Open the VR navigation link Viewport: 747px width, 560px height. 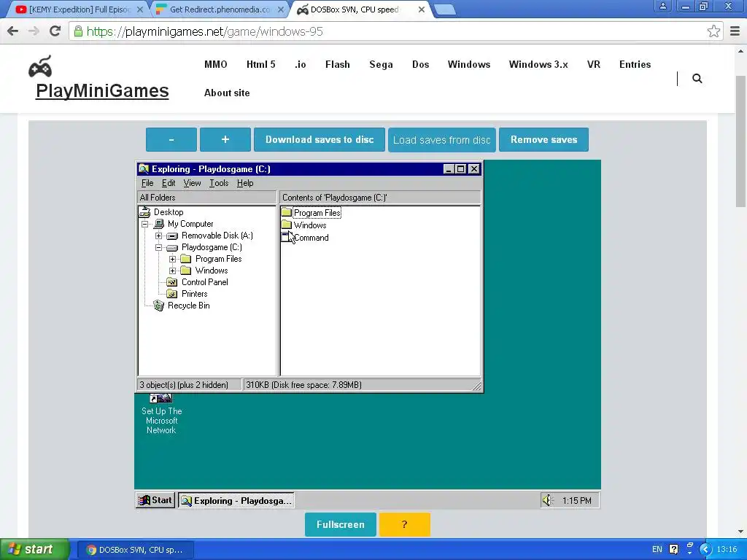point(593,64)
